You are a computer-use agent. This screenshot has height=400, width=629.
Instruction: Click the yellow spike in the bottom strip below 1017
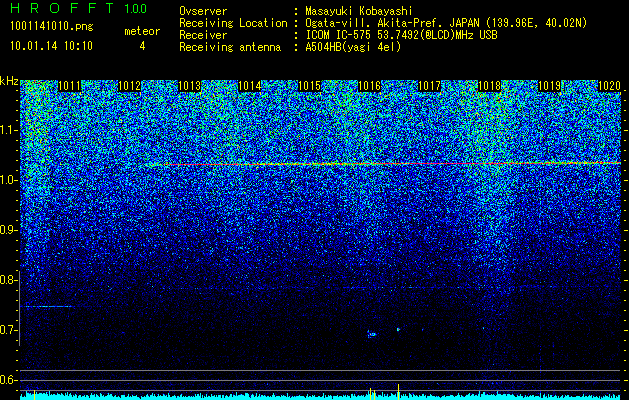pos(398,391)
